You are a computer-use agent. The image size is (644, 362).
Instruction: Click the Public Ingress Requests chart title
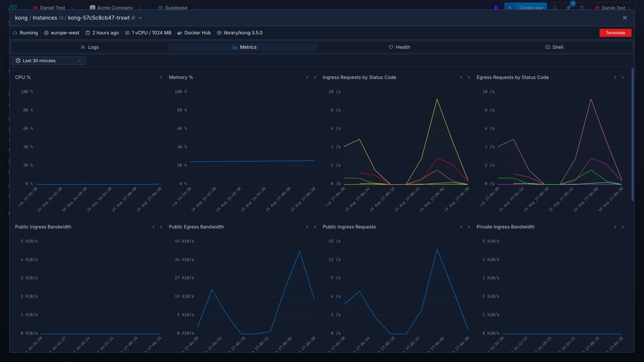[349, 227]
